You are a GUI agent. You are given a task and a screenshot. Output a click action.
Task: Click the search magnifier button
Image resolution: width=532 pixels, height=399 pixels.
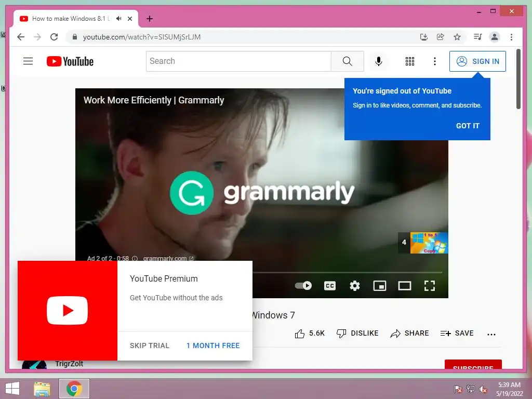tap(347, 61)
